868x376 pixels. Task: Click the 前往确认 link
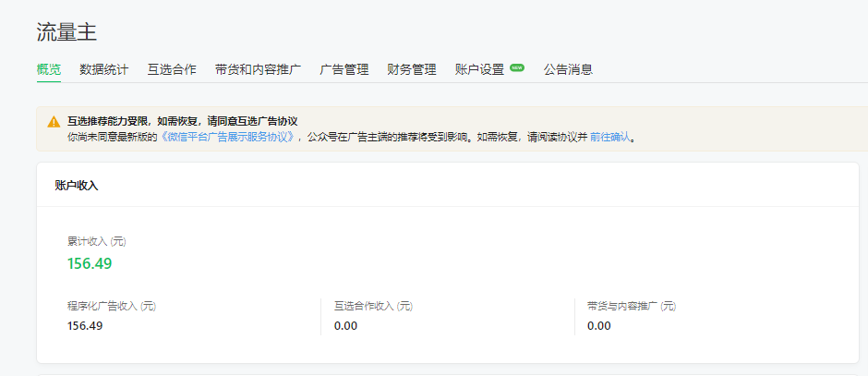[610, 137]
